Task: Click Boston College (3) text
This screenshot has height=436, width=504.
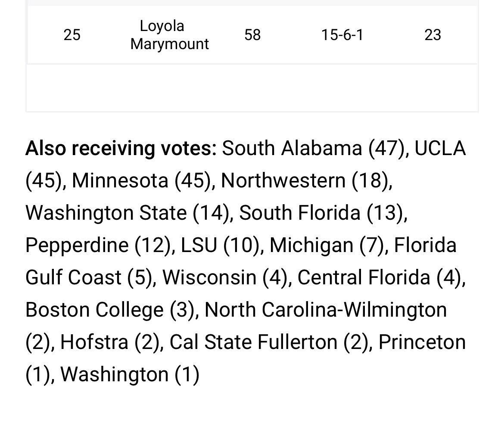Action: [110, 310]
